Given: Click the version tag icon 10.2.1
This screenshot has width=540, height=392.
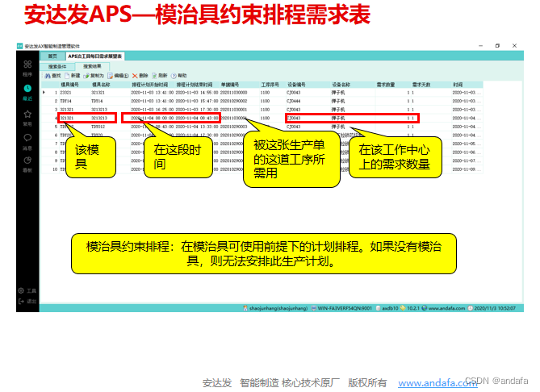Looking at the screenshot, I should click(403, 308).
